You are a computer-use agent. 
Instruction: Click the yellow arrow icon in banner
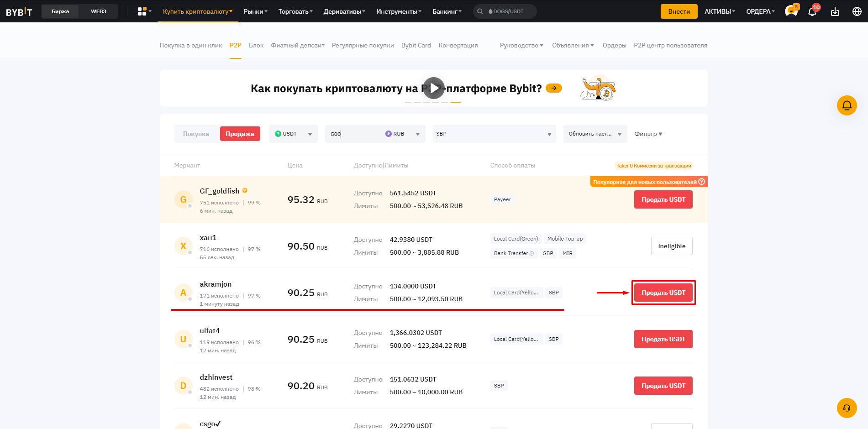coord(554,88)
